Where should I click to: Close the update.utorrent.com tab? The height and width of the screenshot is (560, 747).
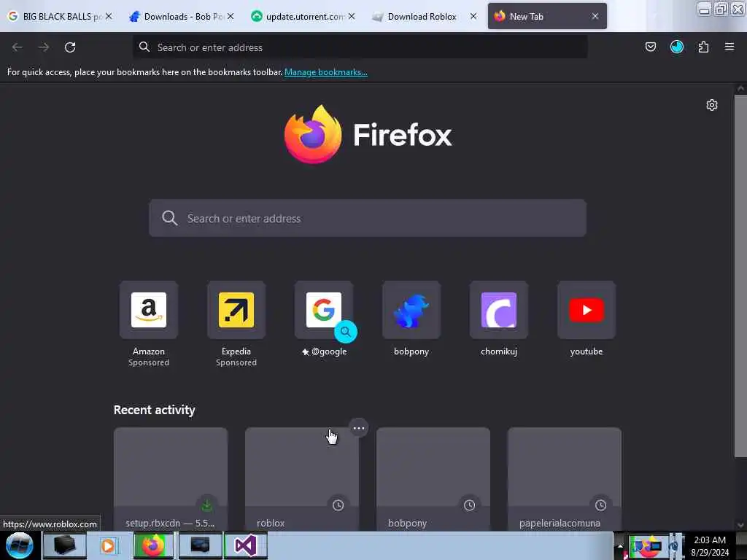tap(352, 16)
